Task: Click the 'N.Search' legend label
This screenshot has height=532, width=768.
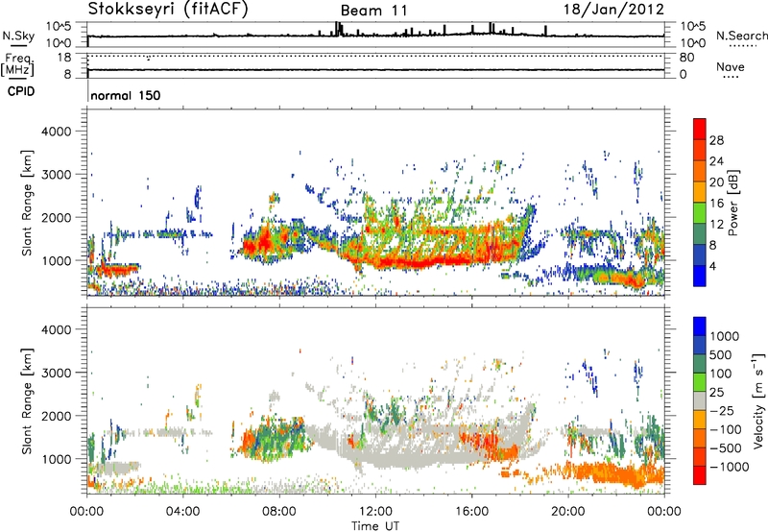Action: click(741, 36)
